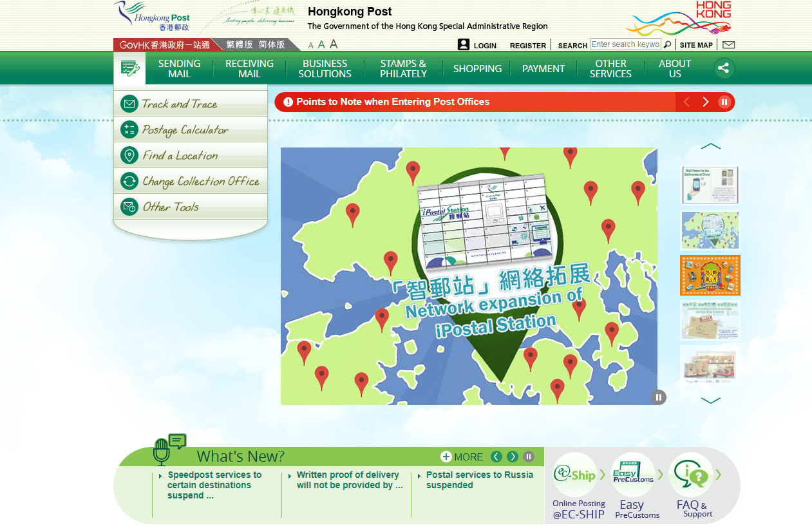Open Points to Note when Entering Post Offices
Image resolution: width=812 pixels, height=530 pixels.
(x=393, y=102)
